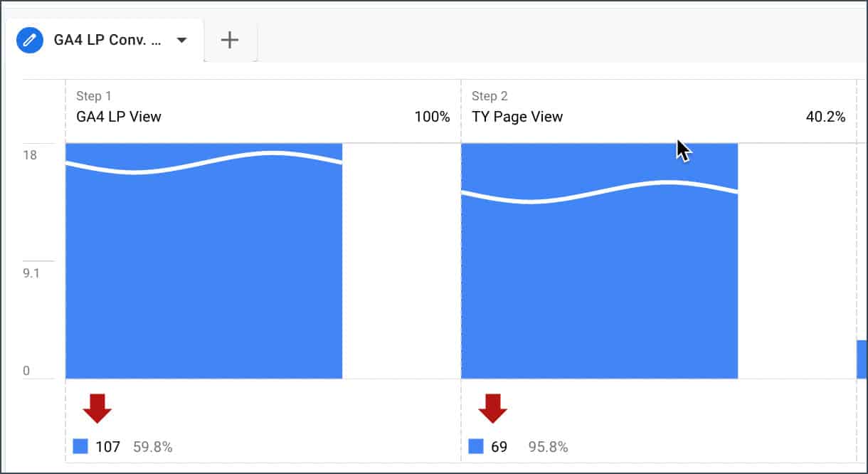Select the GA4 LP Conv. tab

pyautogui.click(x=107, y=40)
